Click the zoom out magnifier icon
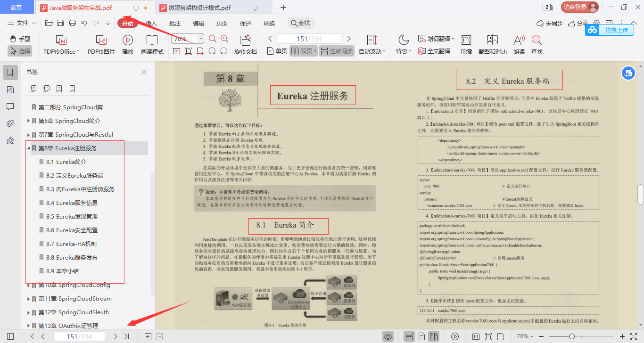This screenshot has height=343, width=644. 213,39
